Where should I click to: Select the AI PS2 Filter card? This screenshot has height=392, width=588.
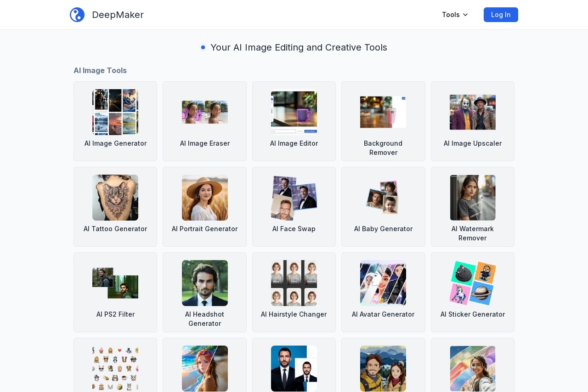pos(115,292)
